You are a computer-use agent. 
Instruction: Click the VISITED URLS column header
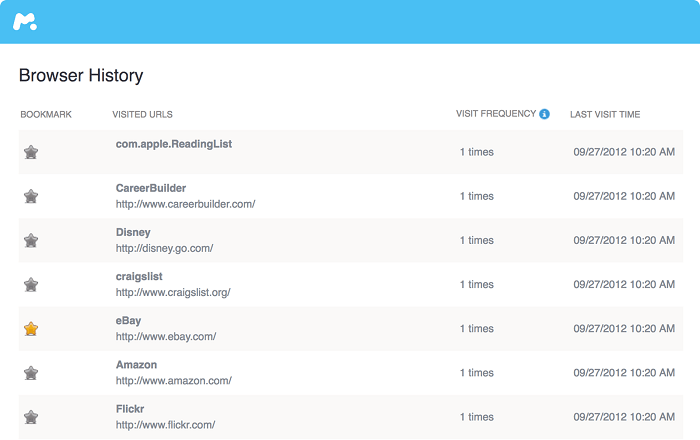pyautogui.click(x=142, y=115)
